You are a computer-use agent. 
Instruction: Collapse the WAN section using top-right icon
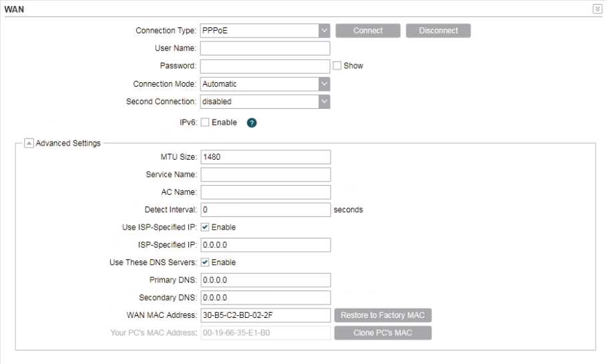tap(597, 9)
